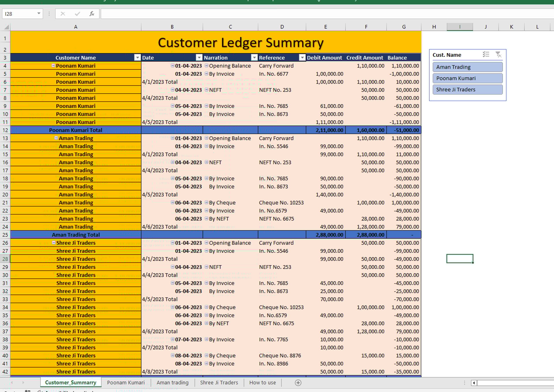Click the horizontal scroll left arrow
This screenshot has width=554, height=392.
point(473,383)
